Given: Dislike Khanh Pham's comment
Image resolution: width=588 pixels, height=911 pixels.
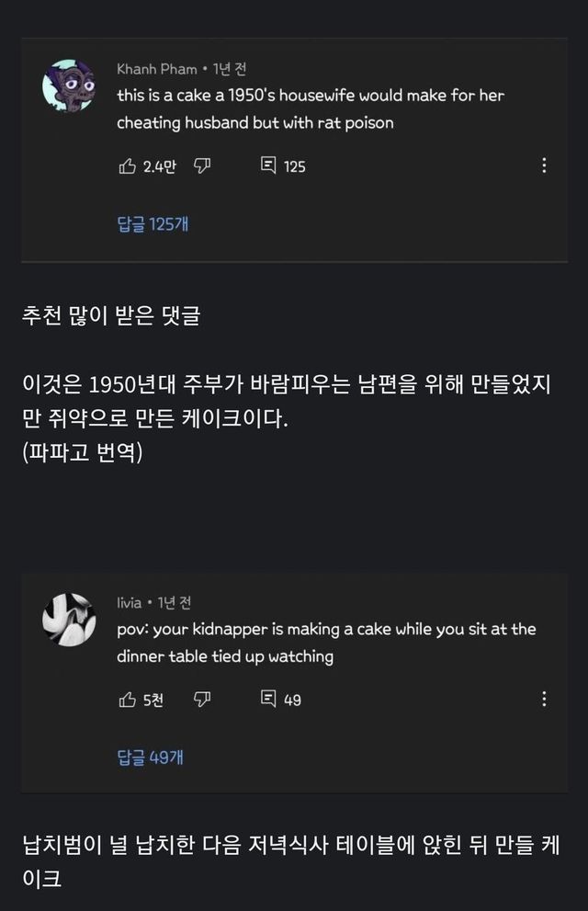Looking at the screenshot, I should pyautogui.click(x=201, y=165).
